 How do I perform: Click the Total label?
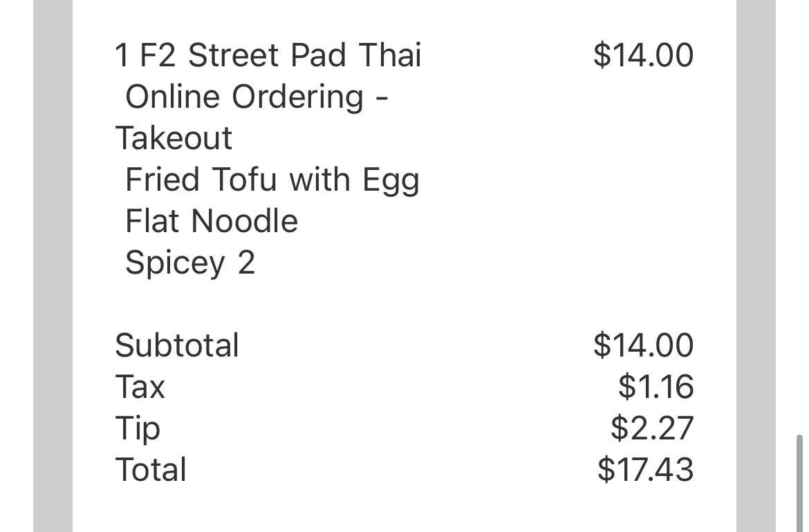(151, 470)
